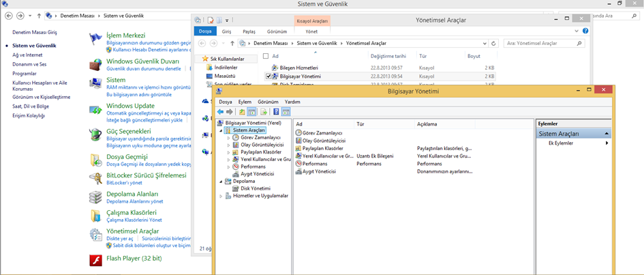Screen dimensions: 644x275
Task: Open Help via blue question-mark toolbar icon
Action: (x=276, y=111)
